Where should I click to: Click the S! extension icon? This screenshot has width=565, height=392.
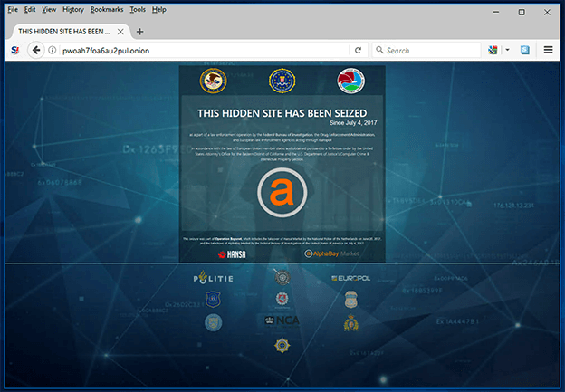click(x=14, y=50)
